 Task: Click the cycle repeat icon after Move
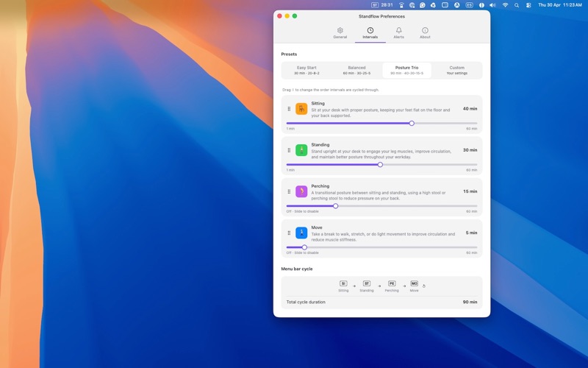(x=424, y=286)
